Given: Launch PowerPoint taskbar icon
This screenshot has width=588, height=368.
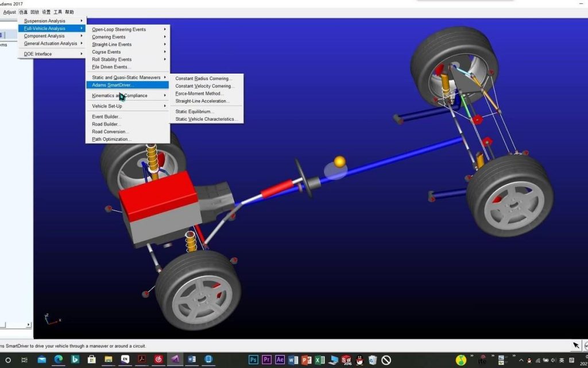Looking at the screenshot, I should tap(307, 360).
